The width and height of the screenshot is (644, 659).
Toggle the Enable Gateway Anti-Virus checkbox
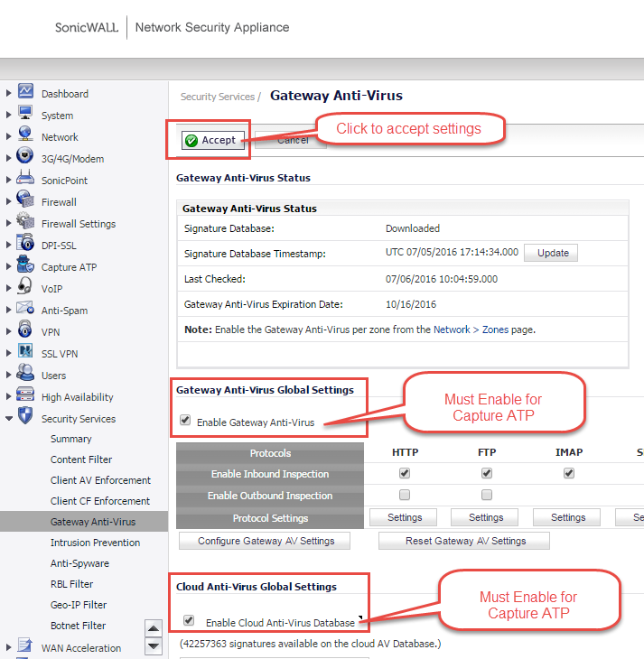(x=185, y=421)
